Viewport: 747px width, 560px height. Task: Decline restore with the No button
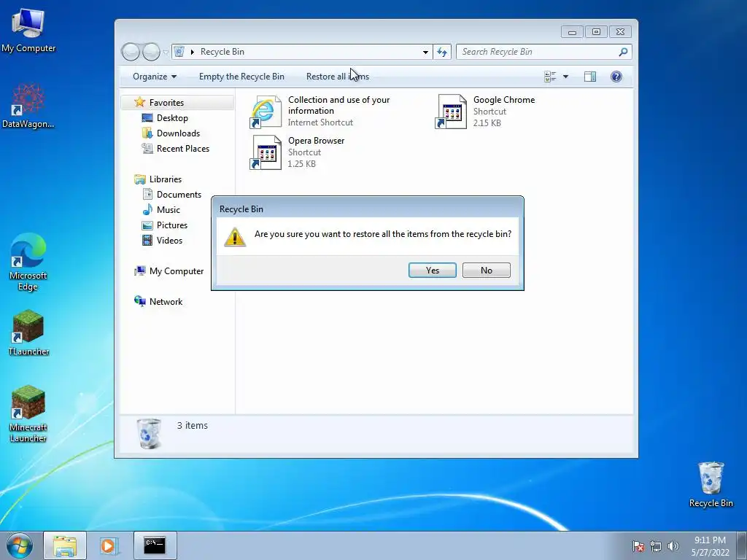click(486, 270)
